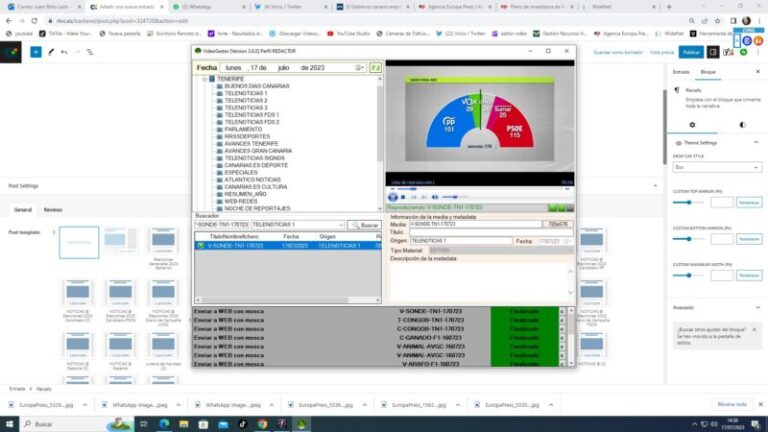Click the blue add block plus icon
The width and height of the screenshot is (768, 432).
36,52
